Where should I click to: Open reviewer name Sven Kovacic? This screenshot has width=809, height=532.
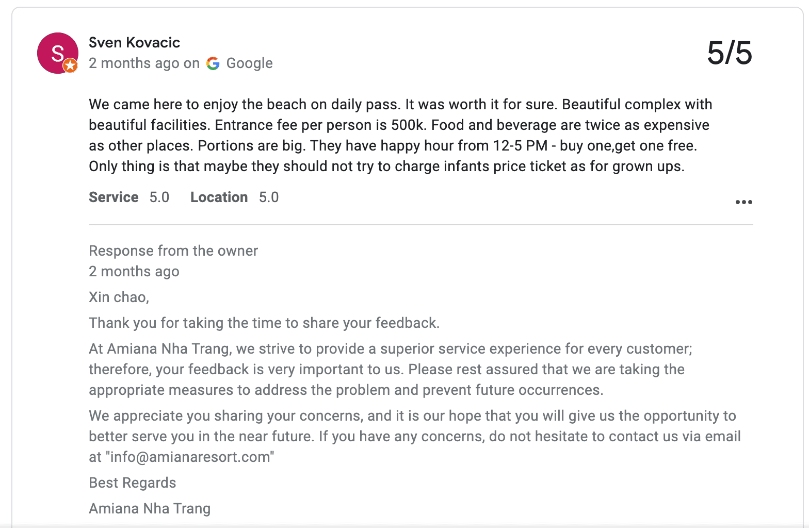click(x=134, y=42)
